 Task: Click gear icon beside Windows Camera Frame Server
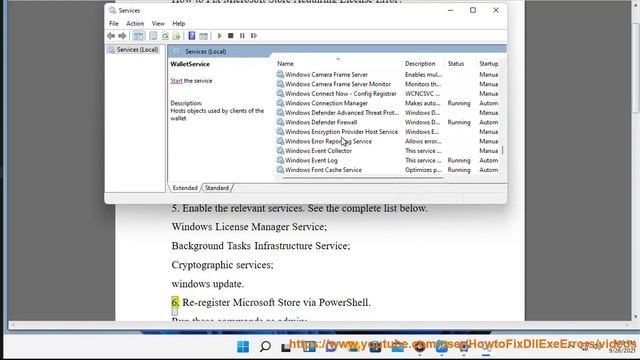point(280,74)
